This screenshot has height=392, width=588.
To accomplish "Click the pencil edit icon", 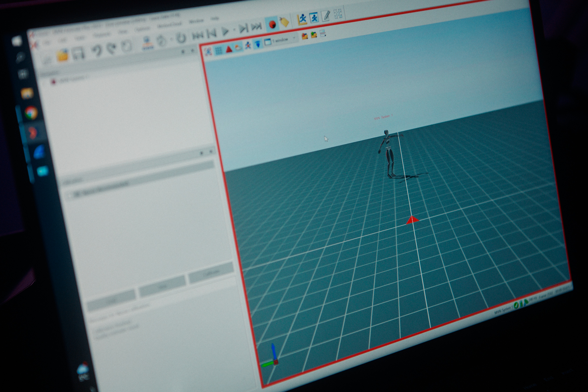I will (326, 15).
